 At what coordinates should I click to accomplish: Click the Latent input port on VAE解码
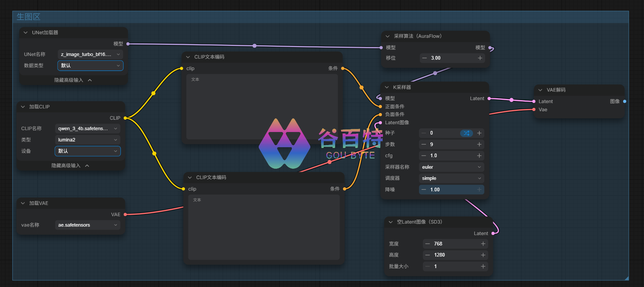coord(534,101)
